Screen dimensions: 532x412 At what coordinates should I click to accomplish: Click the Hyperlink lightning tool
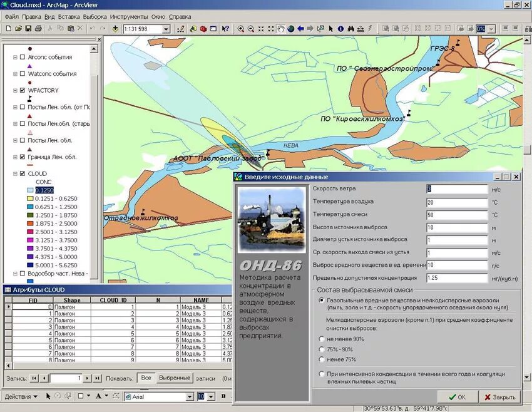point(370,29)
